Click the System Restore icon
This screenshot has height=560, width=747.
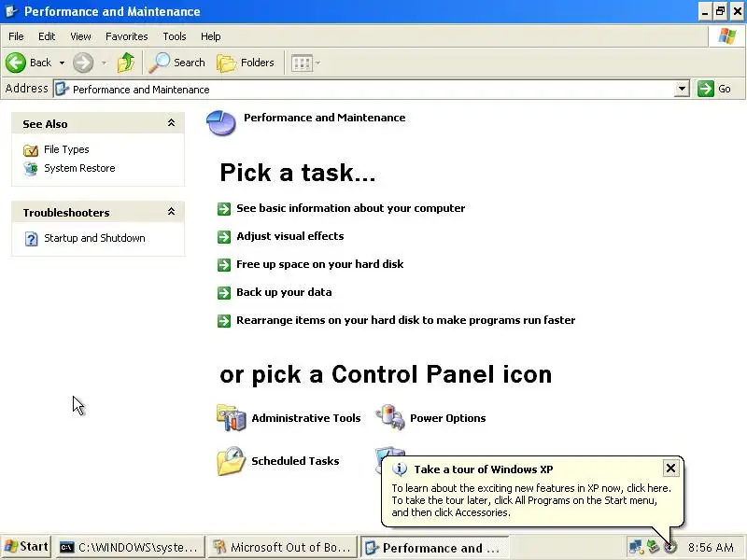tap(31, 169)
